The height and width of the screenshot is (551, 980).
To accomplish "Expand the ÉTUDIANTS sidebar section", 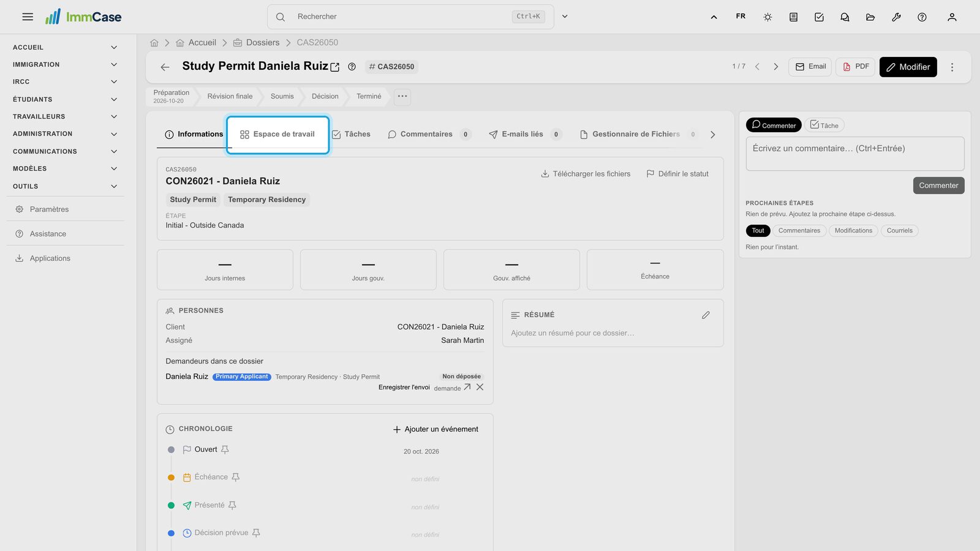I will (x=64, y=99).
